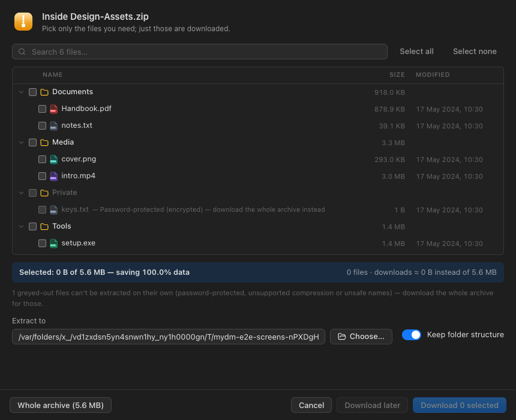Click the Extract to path field

pos(169,337)
